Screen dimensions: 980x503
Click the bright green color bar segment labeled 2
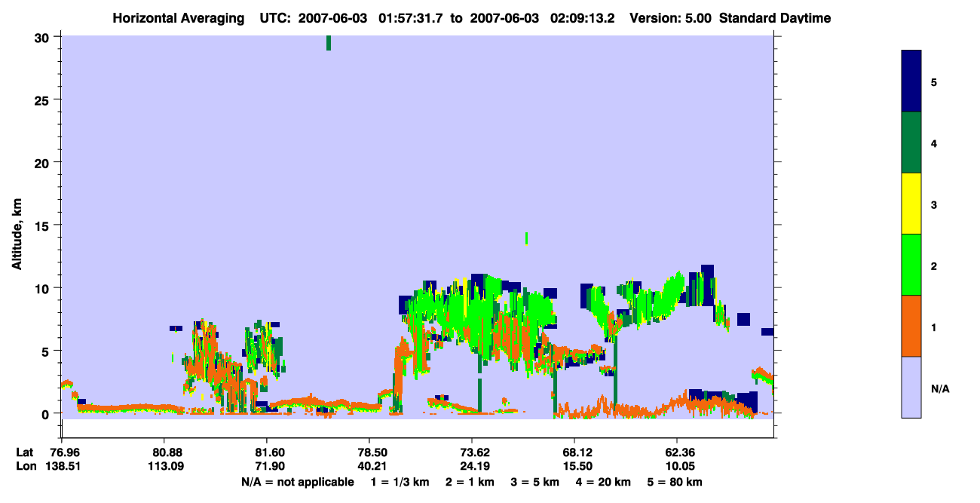click(x=911, y=265)
